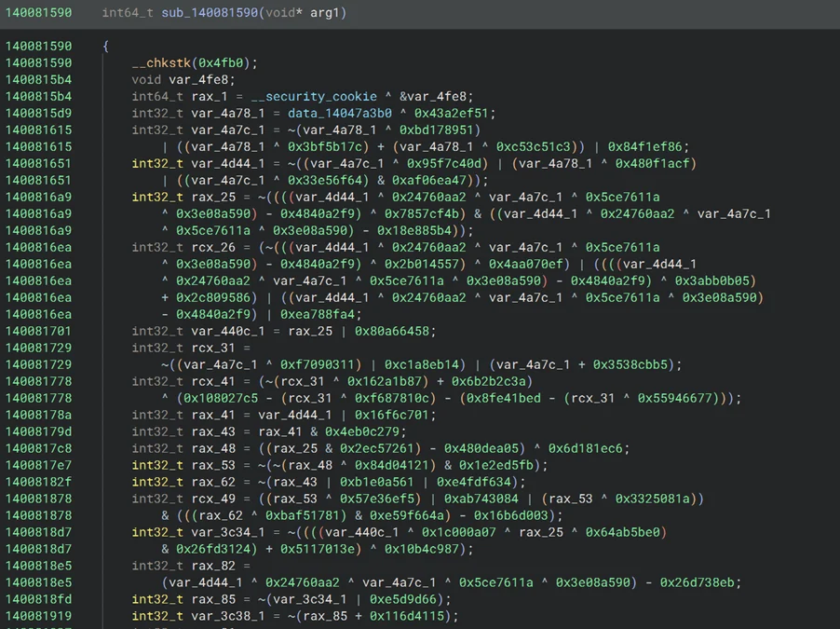The image size is (840, 629).
Task: Click the __security_cookie symbol
Action: click(x=314, y=97)
